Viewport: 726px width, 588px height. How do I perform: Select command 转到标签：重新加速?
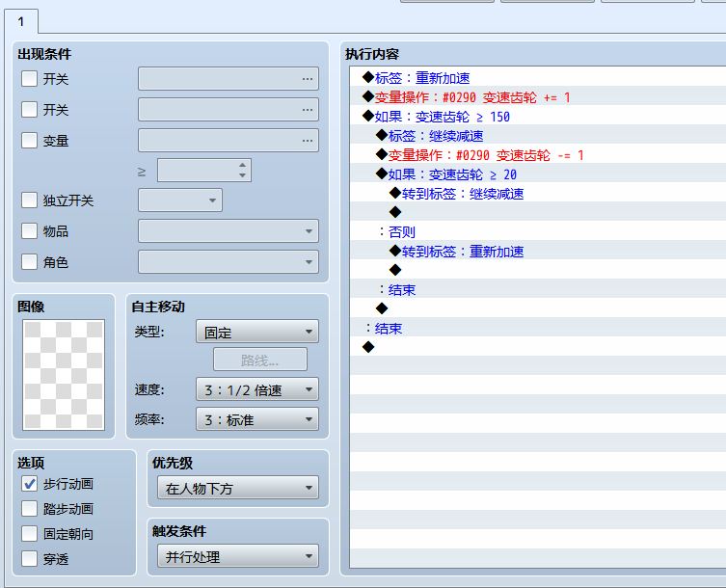[x=538, y=252]
